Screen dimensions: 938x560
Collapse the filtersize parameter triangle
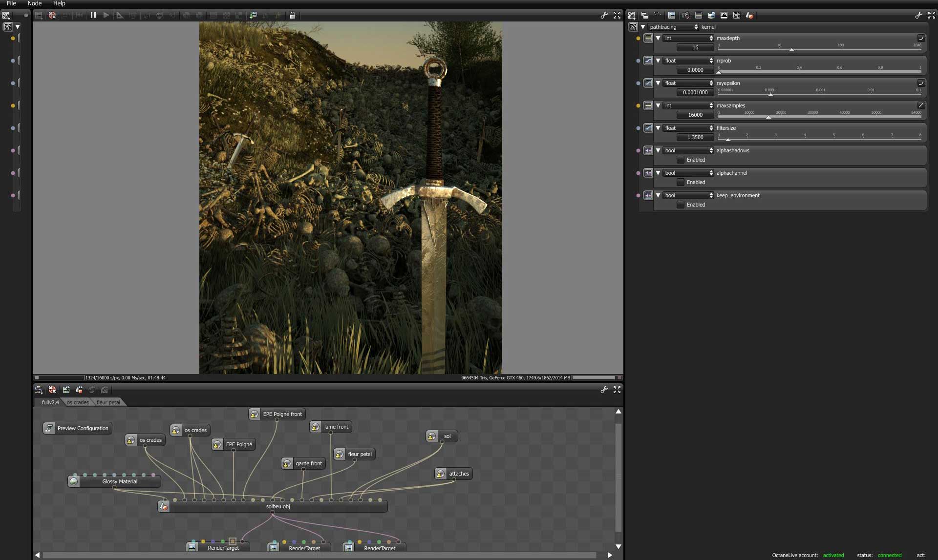pos(658,128)
